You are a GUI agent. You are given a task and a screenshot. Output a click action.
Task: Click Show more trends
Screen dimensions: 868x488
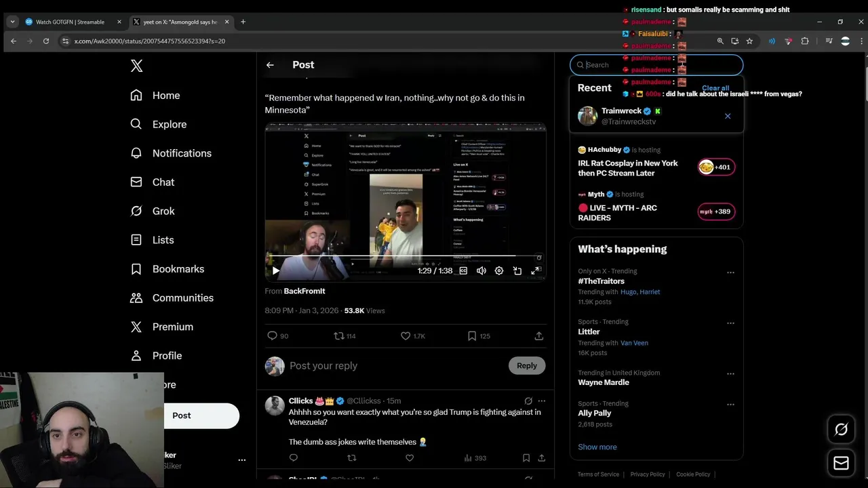click(597, 447)
